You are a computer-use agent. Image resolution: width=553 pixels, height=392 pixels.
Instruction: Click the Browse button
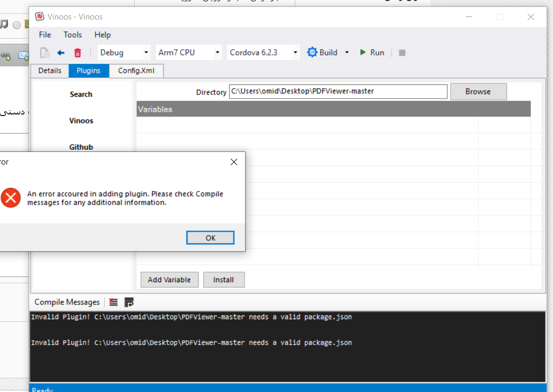coord(478,92)
